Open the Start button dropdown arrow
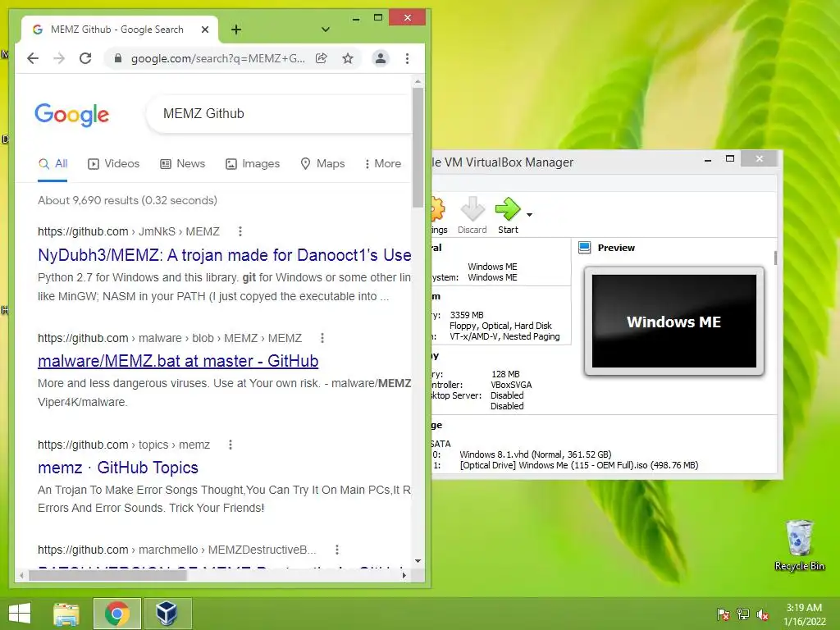 pos(529,215)
